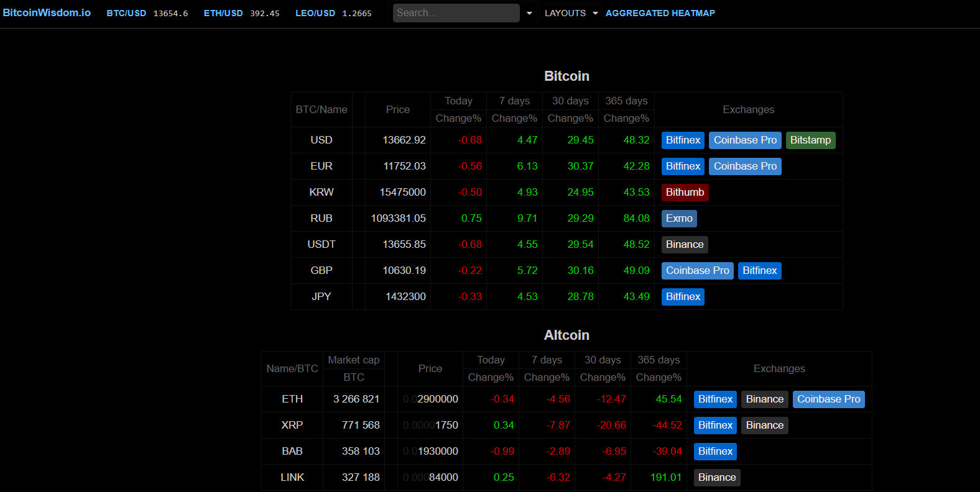This screenshot has width=980, height=492.
Task: Open Coinbase Pro for ETH row
Action: click(828, 399)
